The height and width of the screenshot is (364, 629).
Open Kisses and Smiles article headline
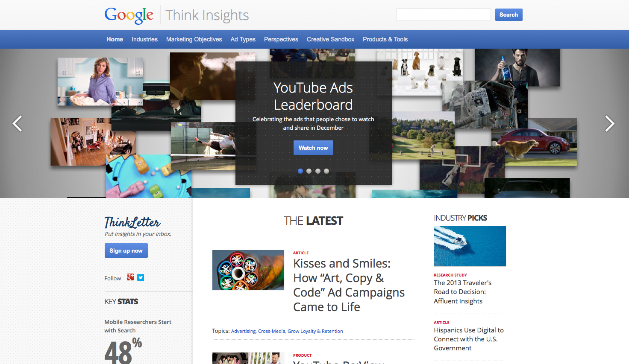pos(349,285)
